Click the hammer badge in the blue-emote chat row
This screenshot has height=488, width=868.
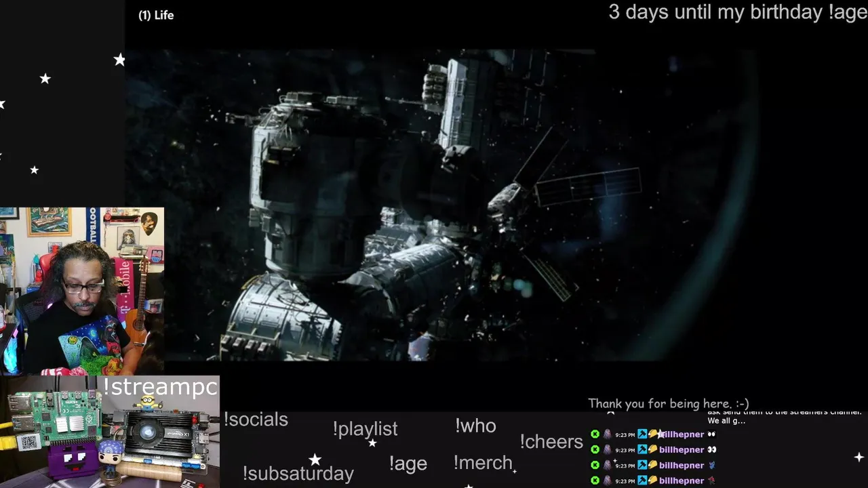pos(642,465)
